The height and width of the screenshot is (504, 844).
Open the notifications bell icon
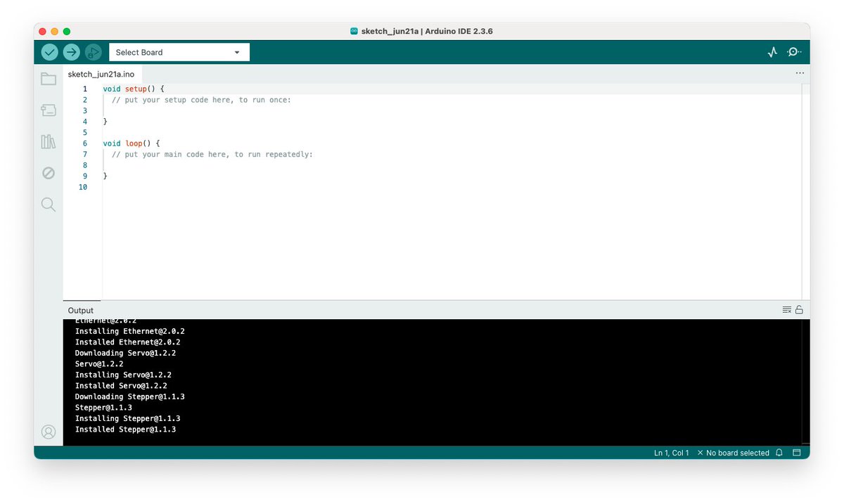[x=779, y=453]
